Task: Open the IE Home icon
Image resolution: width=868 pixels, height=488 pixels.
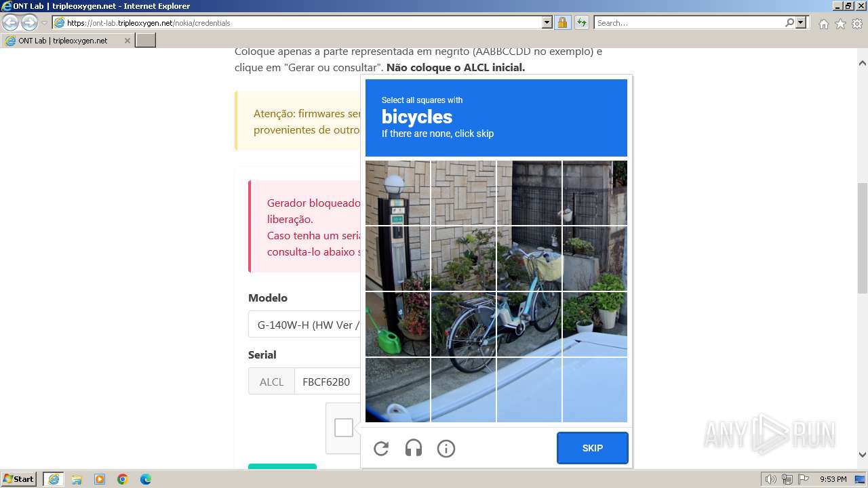Action: click(x=823, y=24)
